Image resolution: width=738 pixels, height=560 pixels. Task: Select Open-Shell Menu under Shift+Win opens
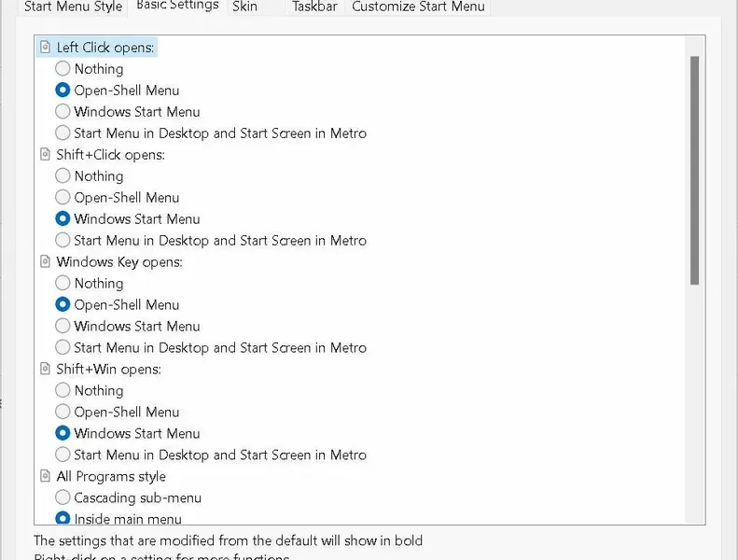pyautogui.click(x=63, y=413)
